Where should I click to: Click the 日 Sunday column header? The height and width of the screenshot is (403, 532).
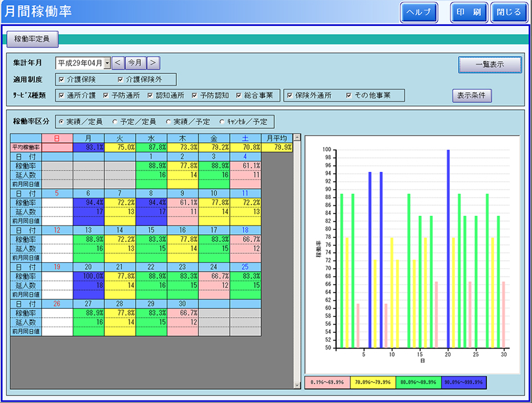click(x=57, y=138)
